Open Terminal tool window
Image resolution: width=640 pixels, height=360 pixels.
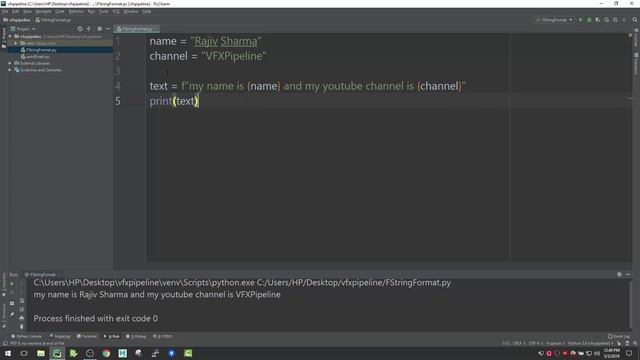(x=87, y=336)
